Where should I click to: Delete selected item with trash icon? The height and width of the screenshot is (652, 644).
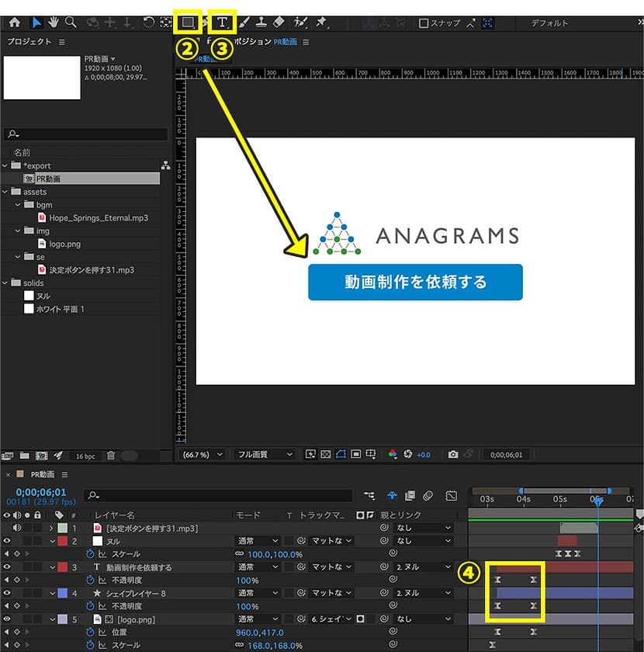pos(111,456)
